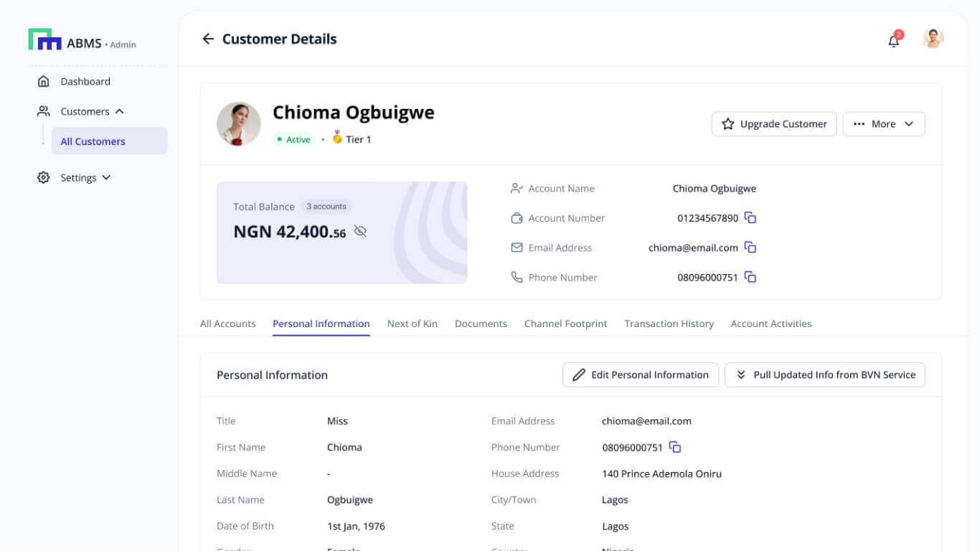Copy the account number 01234567890
This screenshot has height=551, width=980.
[750, 218]
